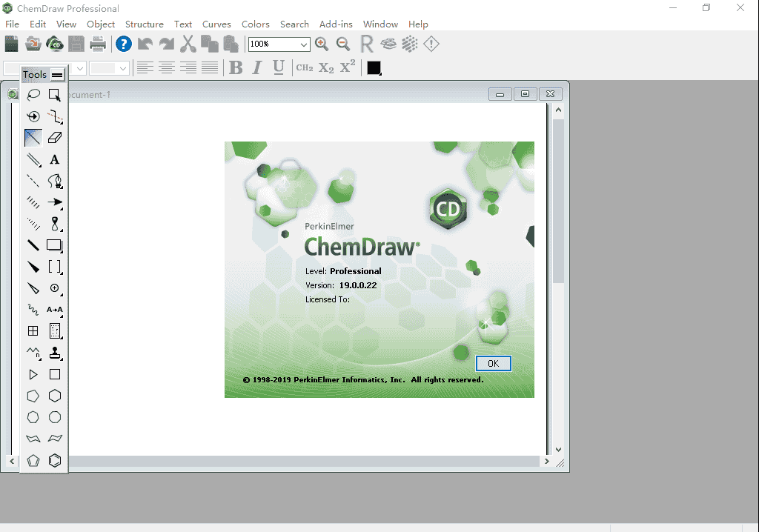Toggle Bold text formatting
The width and height of the screenshot is (759, 532).
(236, 68)
